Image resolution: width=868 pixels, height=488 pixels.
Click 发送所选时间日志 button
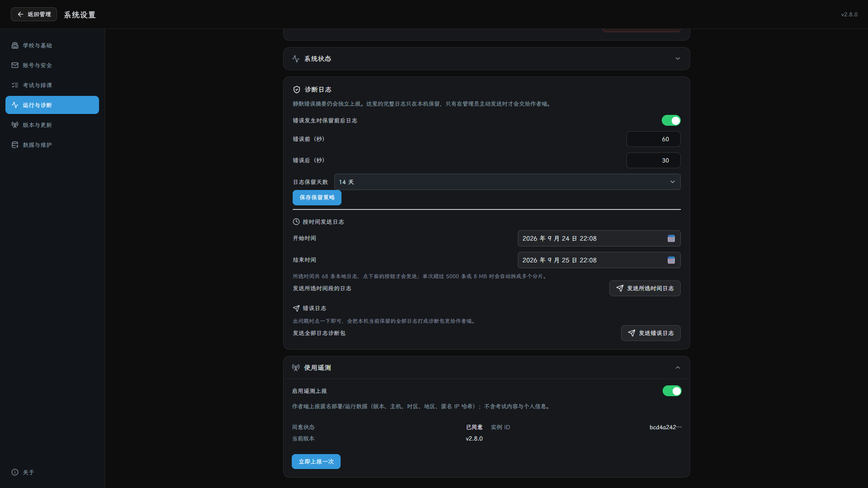click(x=645, y=289)
